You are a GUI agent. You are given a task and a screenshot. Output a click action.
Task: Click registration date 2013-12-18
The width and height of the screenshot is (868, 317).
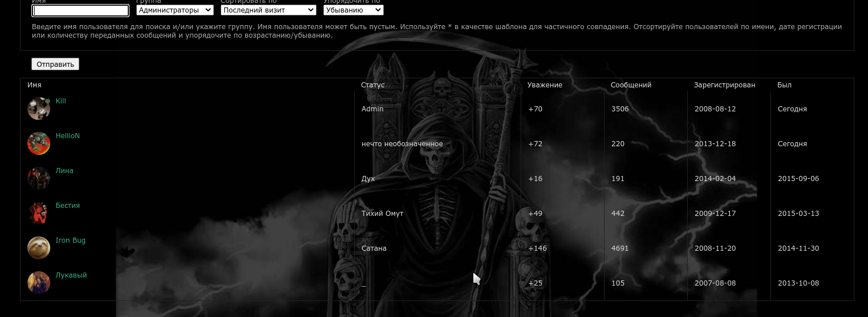click(x=715, y=144)
